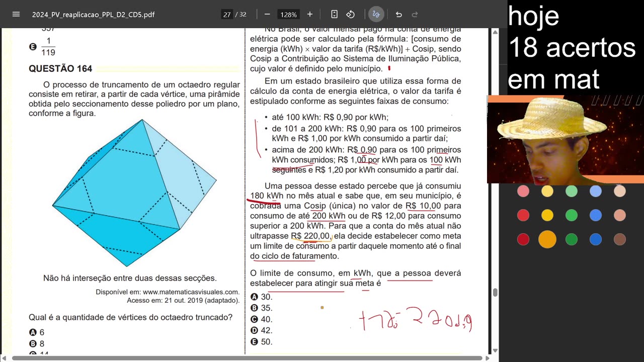Choose the medium red pen color
Viewport: 644px width, 362px height.
(x=523, y=215)
